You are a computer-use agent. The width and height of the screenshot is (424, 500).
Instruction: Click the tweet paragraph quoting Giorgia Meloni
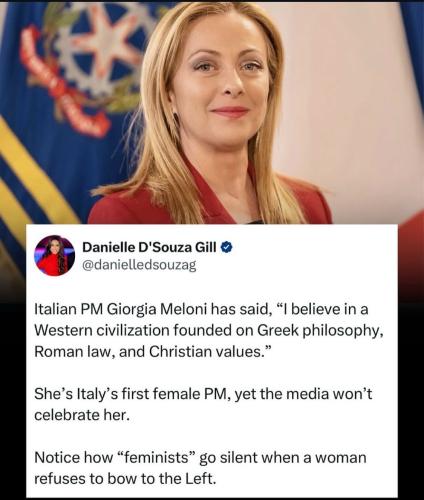[x=208, y=331]
